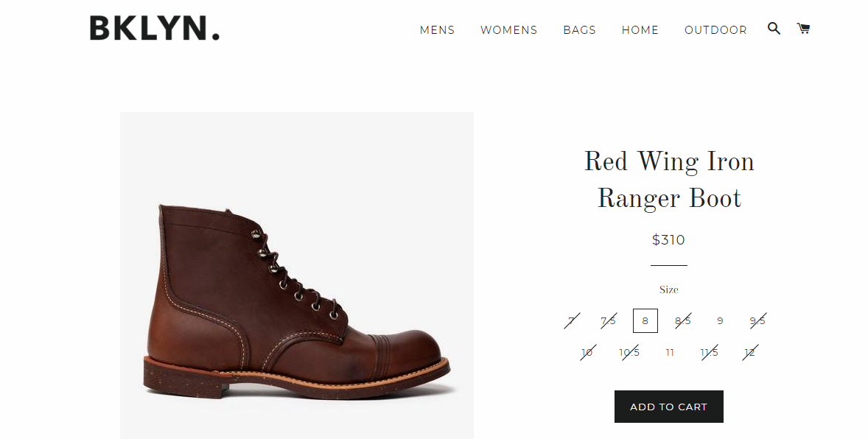
Task: Select size 11
Action: coord(670,352)
